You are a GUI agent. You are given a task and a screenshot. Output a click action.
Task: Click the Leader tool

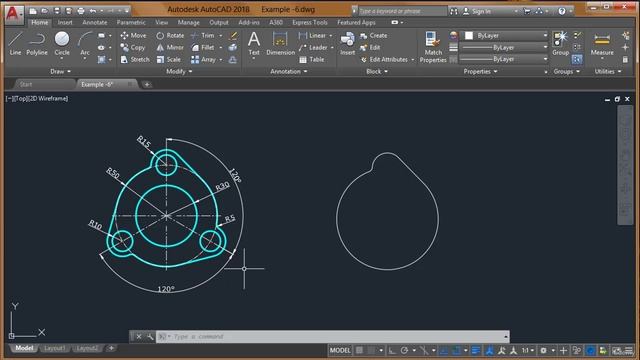click(x=313, y=47)
